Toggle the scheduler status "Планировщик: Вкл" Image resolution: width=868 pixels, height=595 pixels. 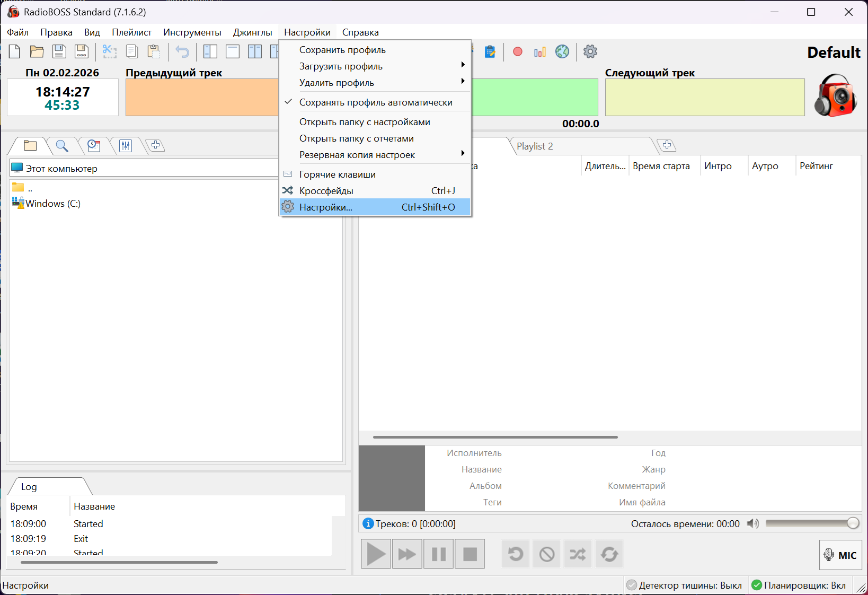pos(799,585)
